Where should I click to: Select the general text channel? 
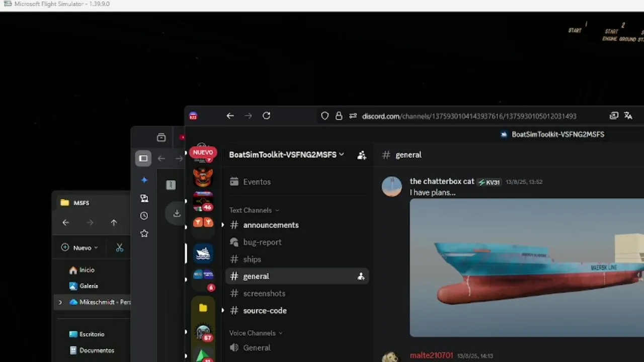pos(297,276)
